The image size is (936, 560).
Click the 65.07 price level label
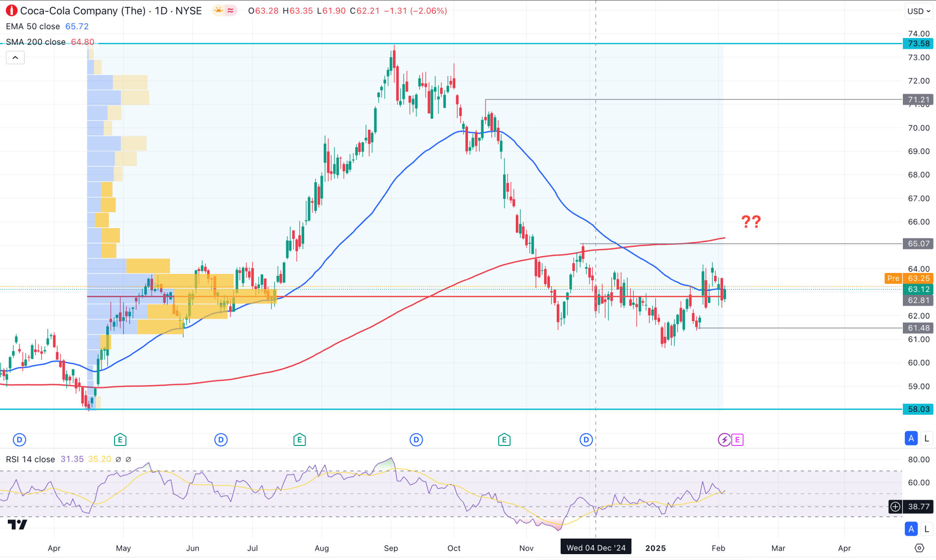(x=918, y=243)
